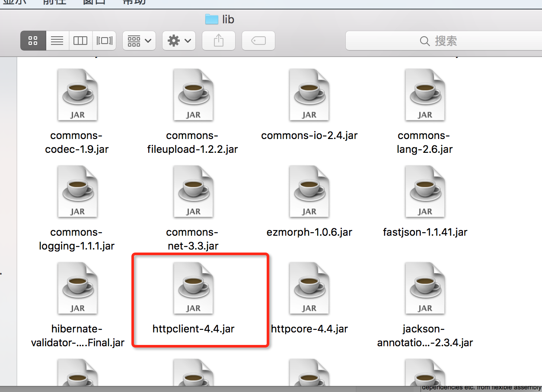Click the search field
542x392 pixels.
point(443,41)
